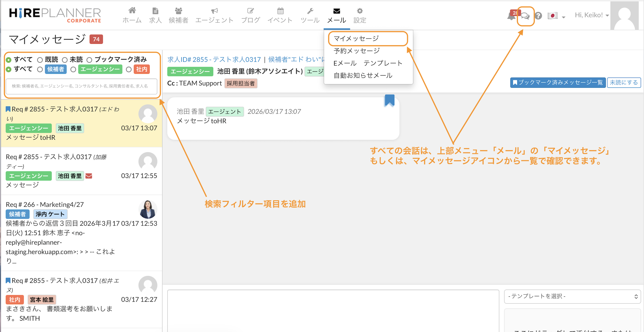Screen dimensions: 644x332
Task: Select the 未読 (unread) radio button
Action: coord(65,60)
